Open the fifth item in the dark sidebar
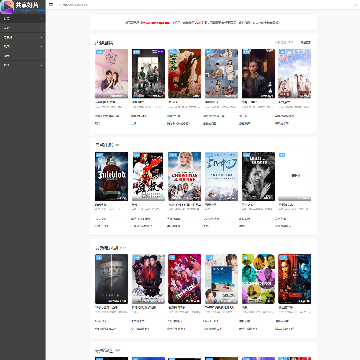This screenshot has width=360, height=360. point(23,56)
